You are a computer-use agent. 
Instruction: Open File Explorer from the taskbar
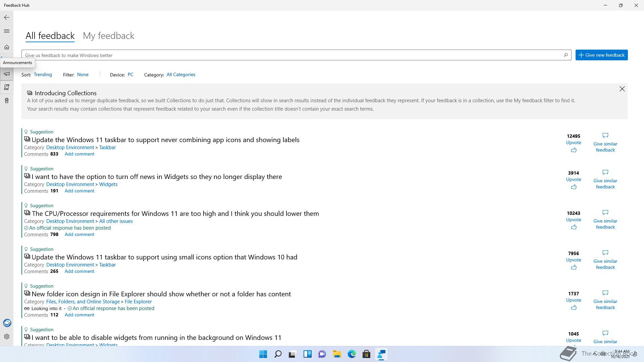pos(337,354)
